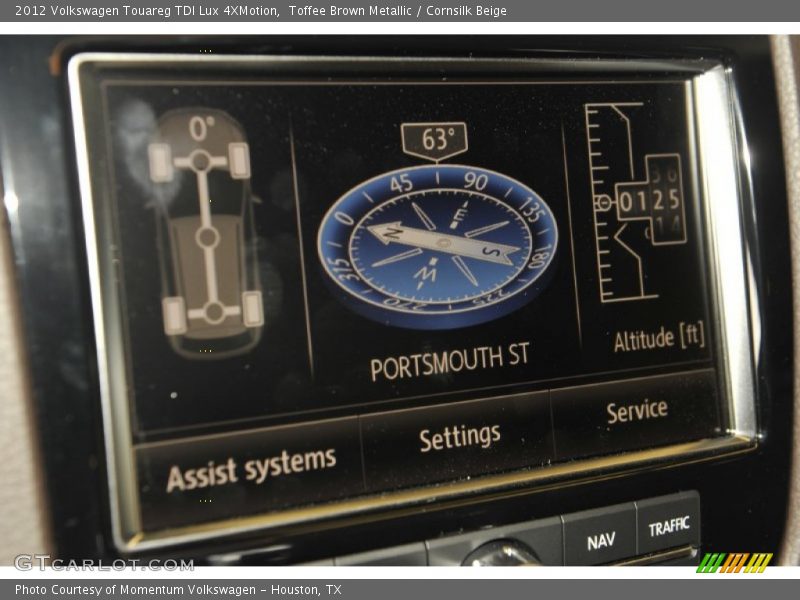
Task: Tap the 63° heading indicator
Action: pos(435,140)
